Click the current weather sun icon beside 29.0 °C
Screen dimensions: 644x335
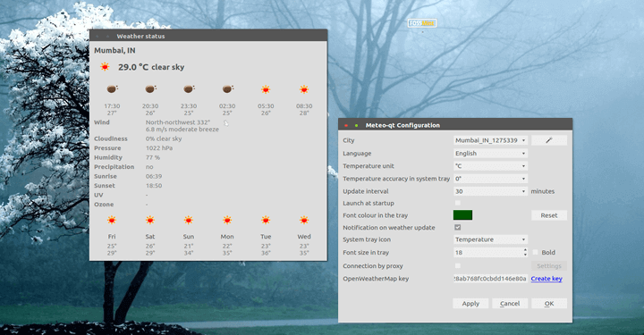coord(106,67)
